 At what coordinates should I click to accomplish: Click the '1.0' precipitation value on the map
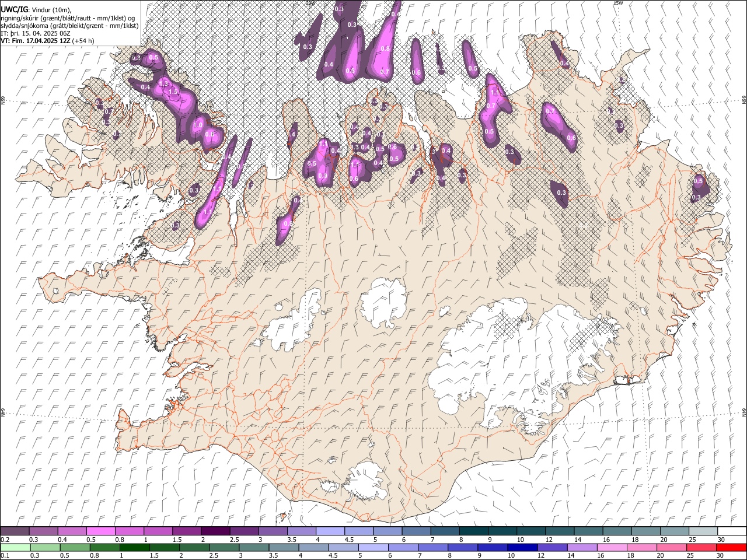(198, 125)
